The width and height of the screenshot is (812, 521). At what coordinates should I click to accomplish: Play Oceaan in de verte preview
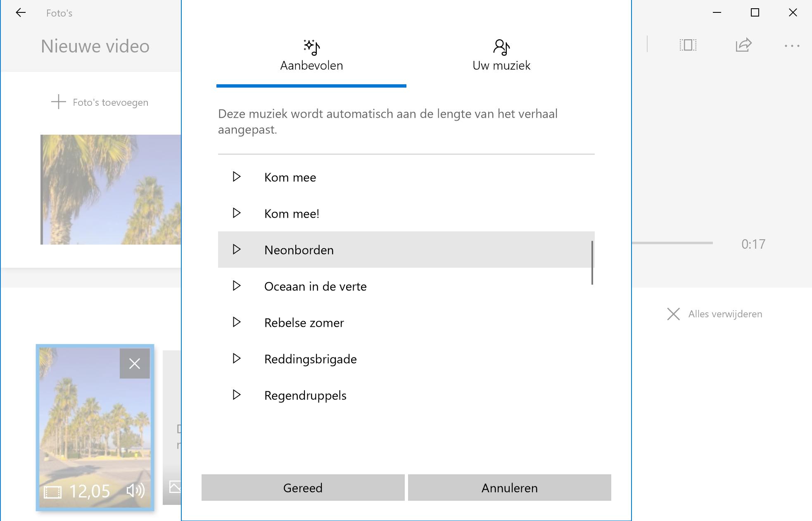(237, 286)
